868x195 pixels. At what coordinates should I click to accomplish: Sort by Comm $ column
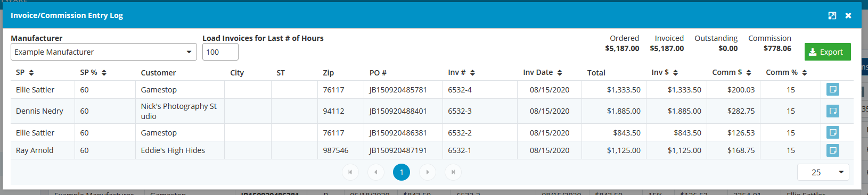coord(732,72)
